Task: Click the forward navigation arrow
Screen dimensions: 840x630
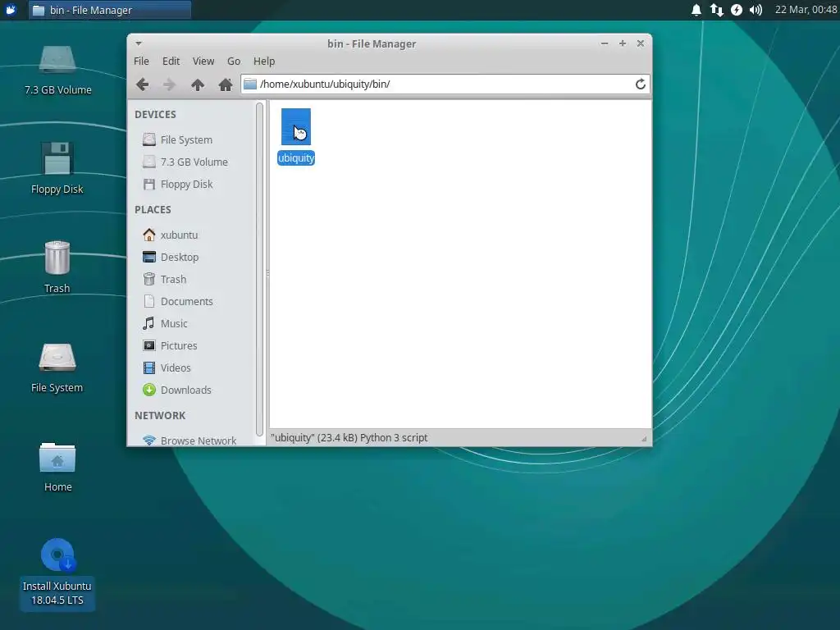Action: 169,84
